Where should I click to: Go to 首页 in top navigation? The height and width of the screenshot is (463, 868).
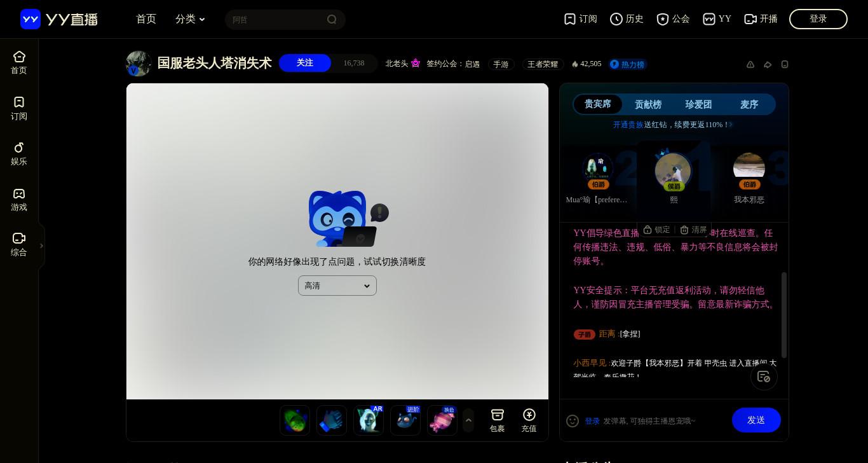pyautogui.click(x=146, y=19)
